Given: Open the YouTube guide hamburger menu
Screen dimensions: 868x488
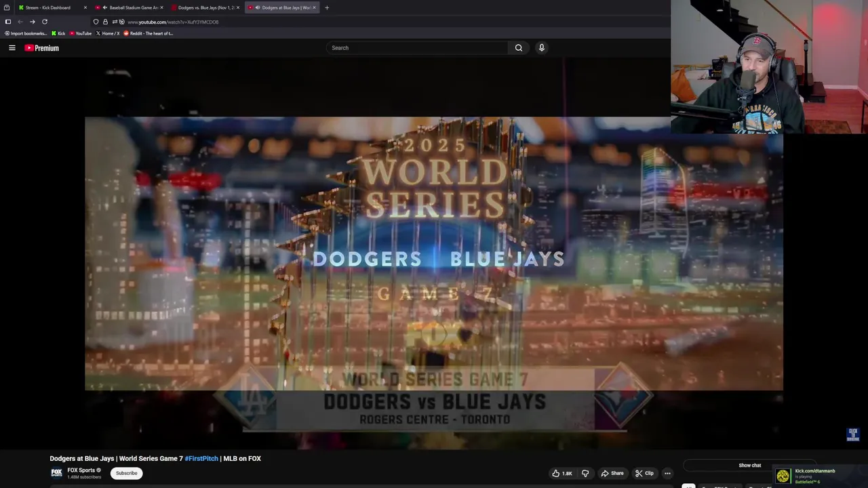Looking at the screenshot, I should click(x=12, y=48).
